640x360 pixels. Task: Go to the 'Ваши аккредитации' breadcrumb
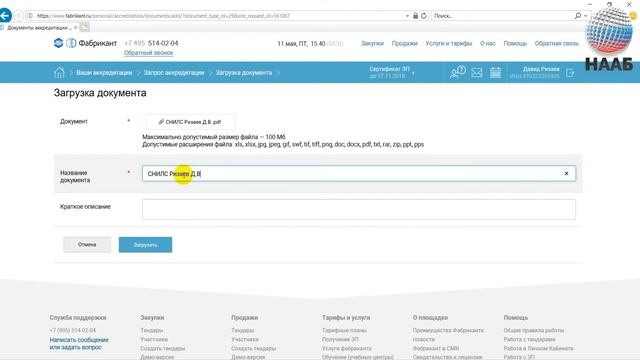104,73
